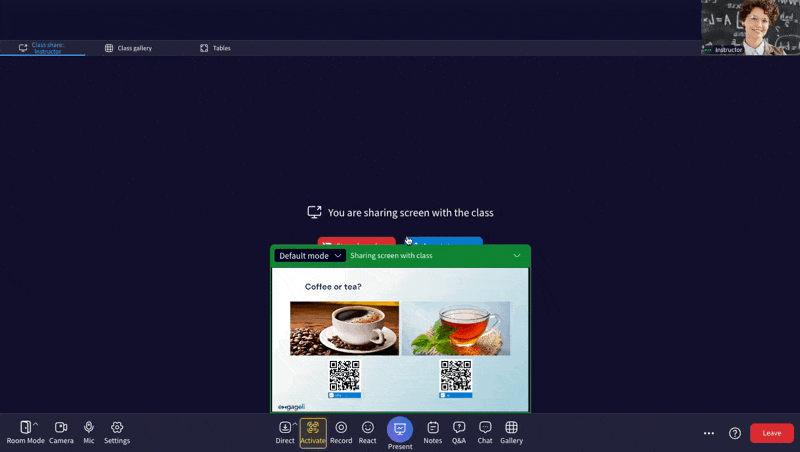Open the more options ellipsis
The width and height of the screenshot is (800, 452).
(709, 433)
